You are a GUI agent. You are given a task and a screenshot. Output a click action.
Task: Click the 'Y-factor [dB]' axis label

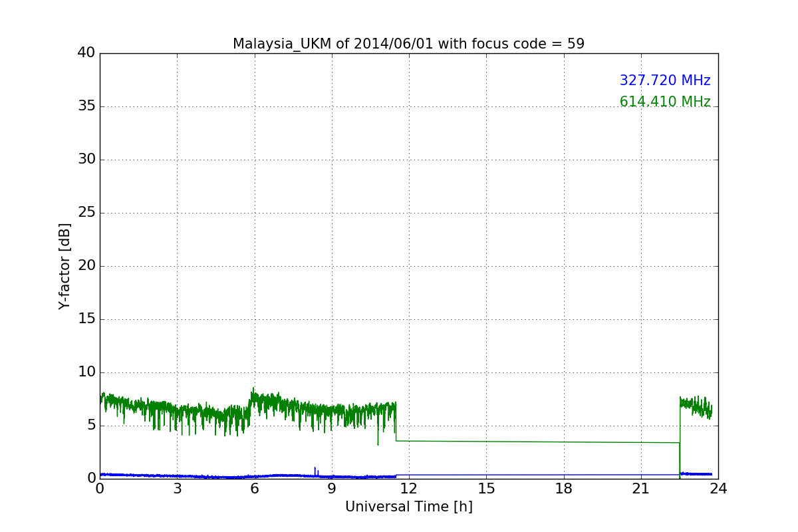click(x=65, y=266)
